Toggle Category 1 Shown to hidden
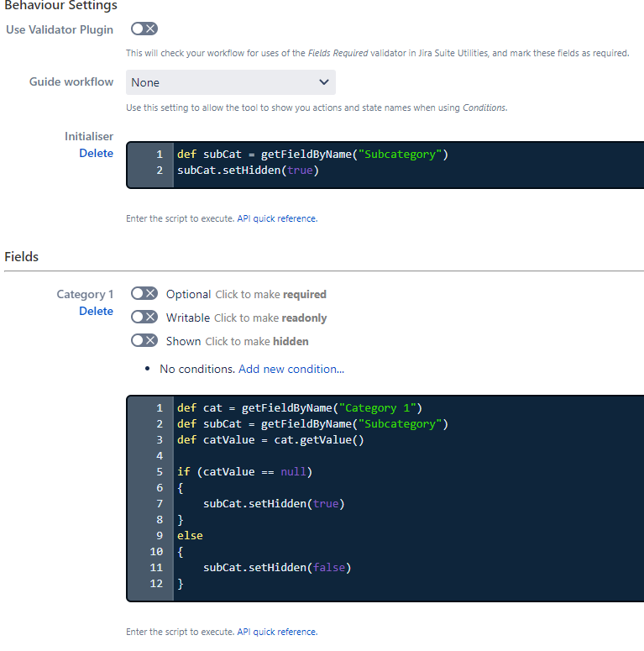 (144, 341)
